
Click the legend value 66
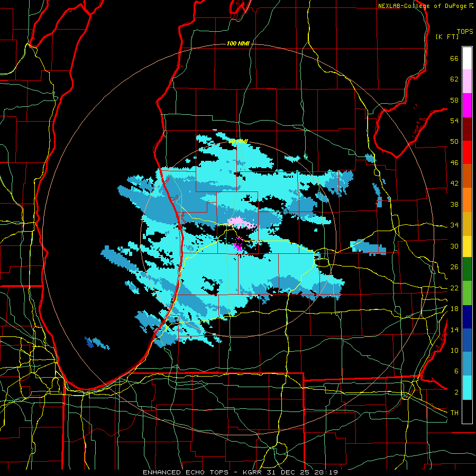(x=454, y=58)
